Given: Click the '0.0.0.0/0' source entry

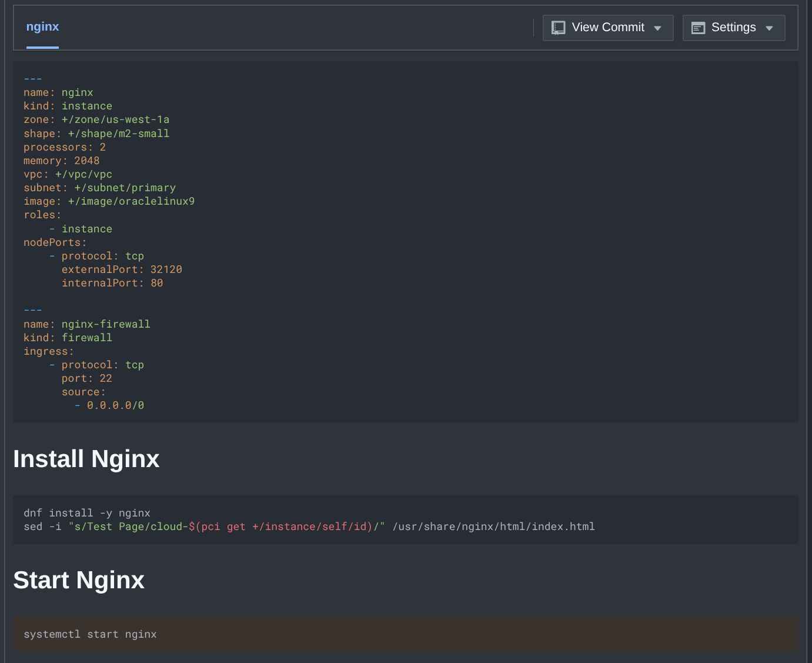Looking at the screenshot, I should tap(115, 405).
